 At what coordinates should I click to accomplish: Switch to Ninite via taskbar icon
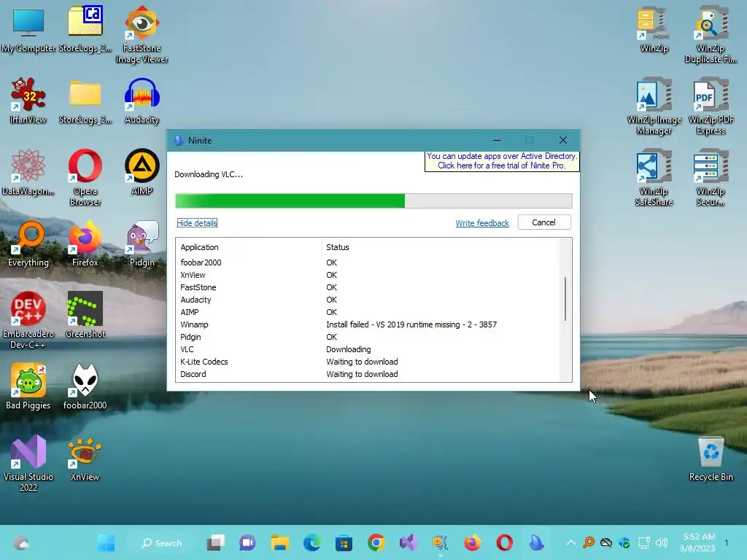pyautogui.click(x=537, y=542)
